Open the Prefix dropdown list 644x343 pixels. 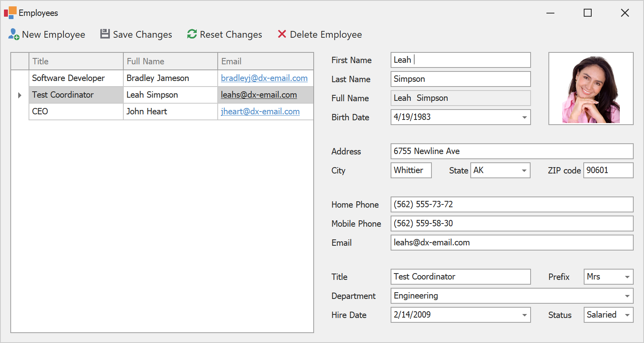pos(627,277)
